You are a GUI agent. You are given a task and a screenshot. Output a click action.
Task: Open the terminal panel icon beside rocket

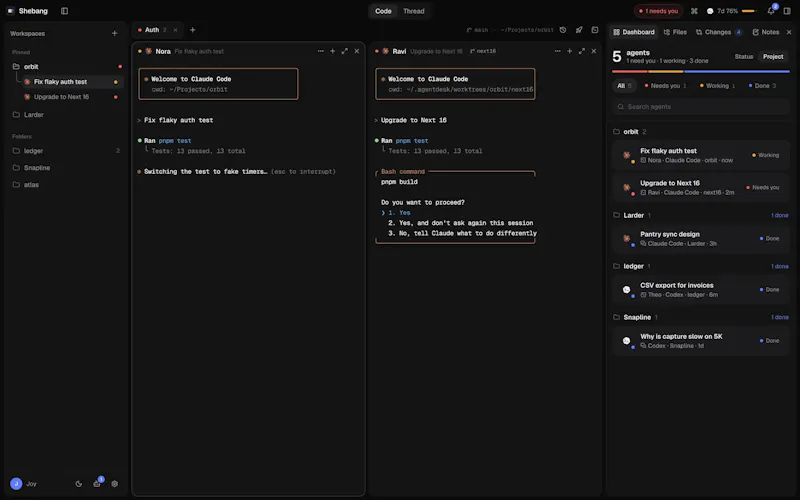click(595, 30)
